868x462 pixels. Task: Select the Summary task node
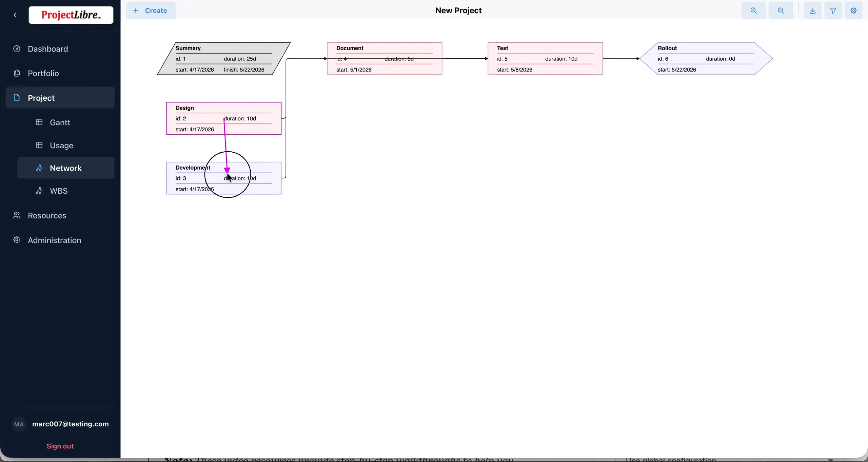pos(224,59)
